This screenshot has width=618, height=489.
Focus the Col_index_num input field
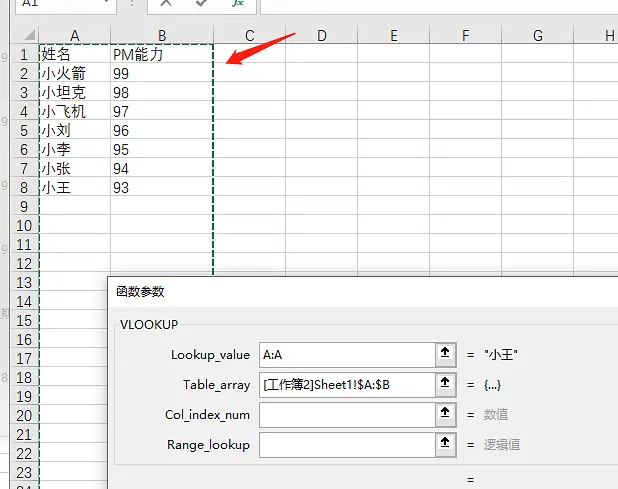(x=348, y=415)
